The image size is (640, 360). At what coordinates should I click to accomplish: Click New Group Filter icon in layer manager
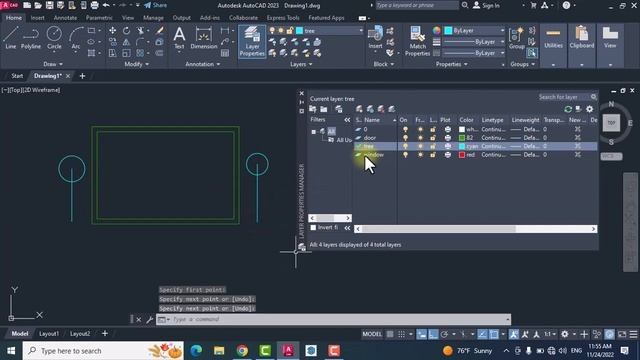(324, 109)
